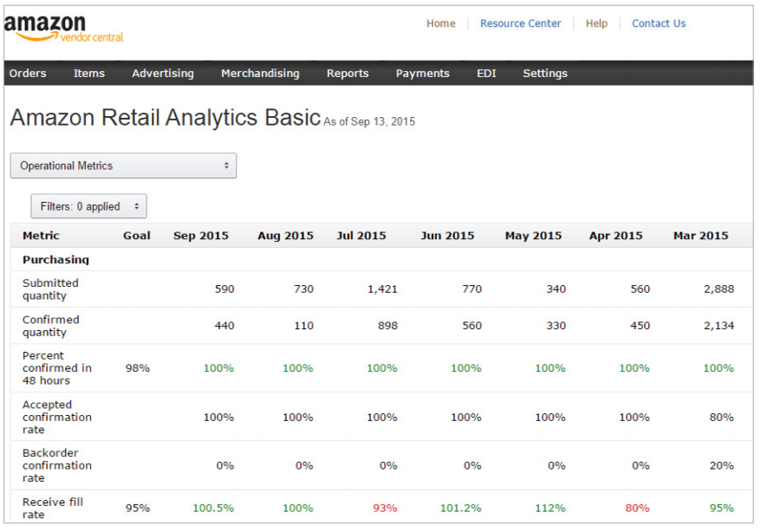Open the Orders menu
761x532 pixels.
point(28,74)
